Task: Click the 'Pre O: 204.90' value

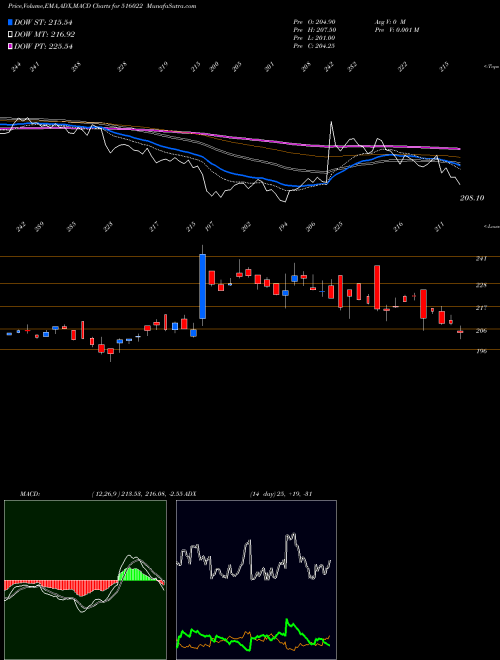Action: (314, 22)
